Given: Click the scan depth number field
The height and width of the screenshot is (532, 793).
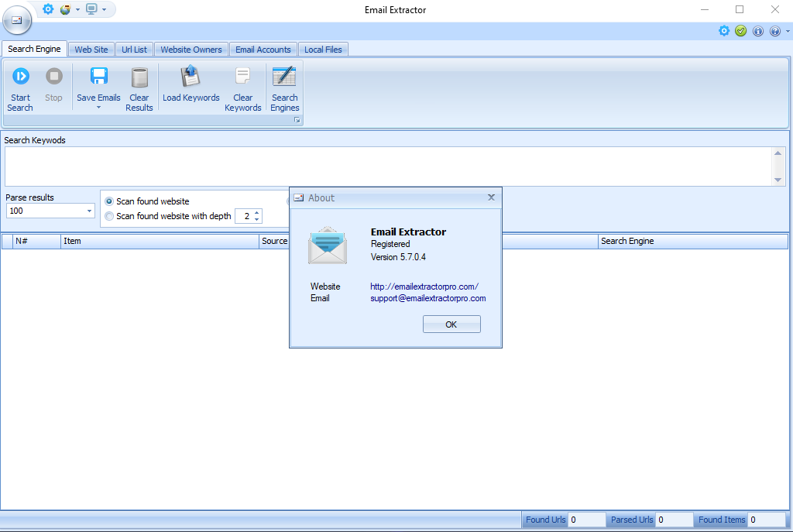Looking at the screenshot, I should tap(244, 217).
